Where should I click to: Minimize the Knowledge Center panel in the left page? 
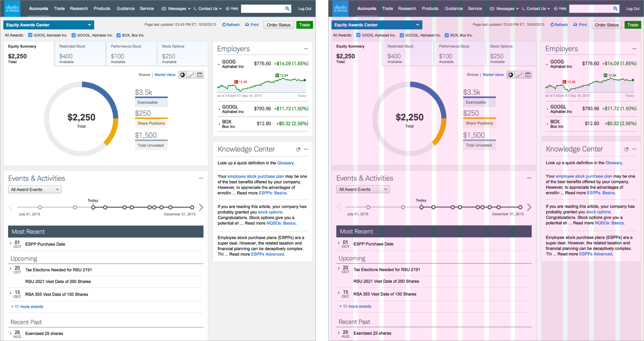(x=306, y=149)
